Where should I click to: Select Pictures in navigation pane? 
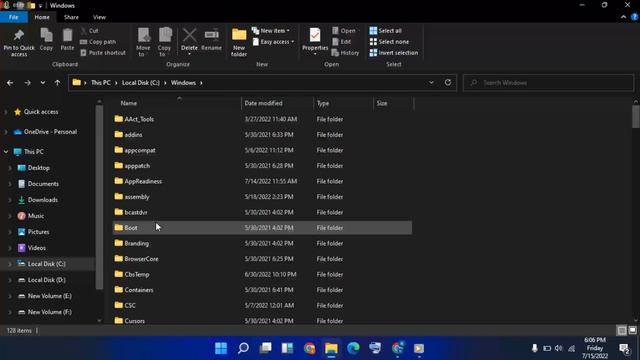pyautogui.click(x=38, y=232)
